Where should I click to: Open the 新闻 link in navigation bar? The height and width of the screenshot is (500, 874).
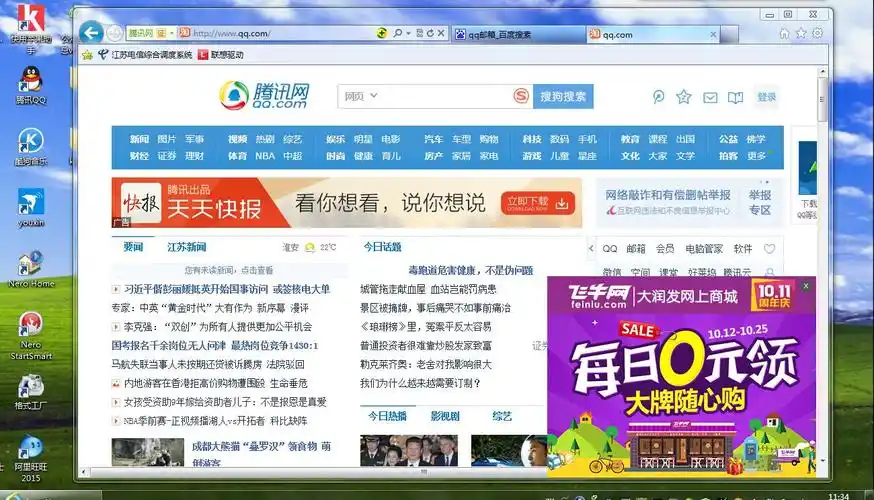pyautogui.click(x=139, y=139)
